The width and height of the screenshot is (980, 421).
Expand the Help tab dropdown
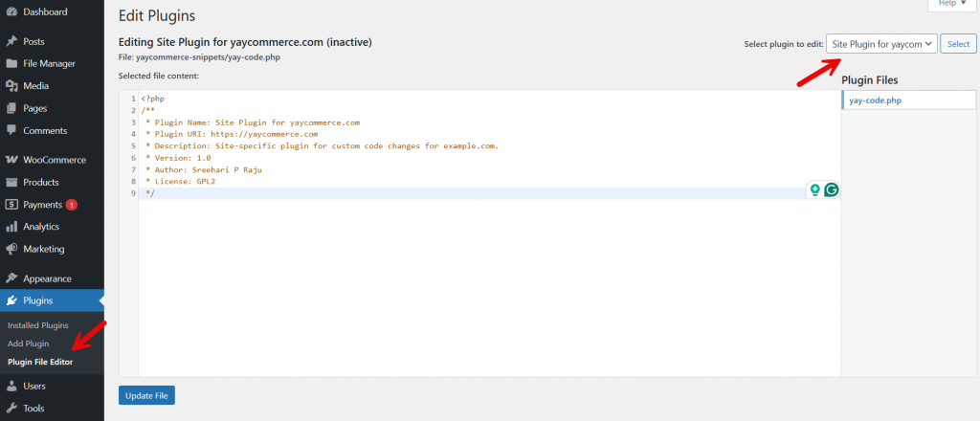point(952,4)
